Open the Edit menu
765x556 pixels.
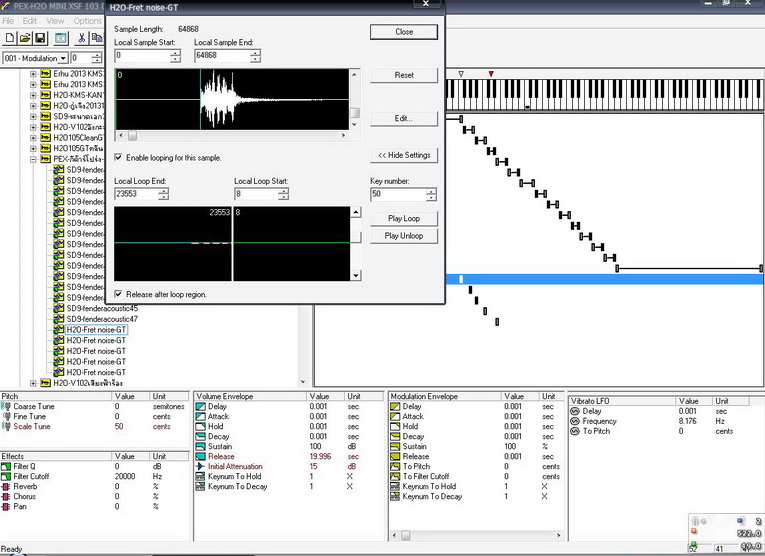tap(30, 21)
